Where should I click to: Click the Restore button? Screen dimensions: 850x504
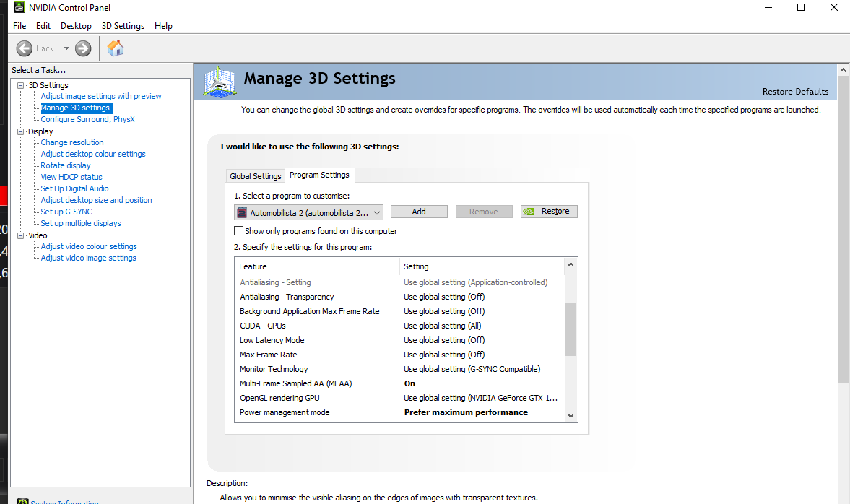point(549,212)
